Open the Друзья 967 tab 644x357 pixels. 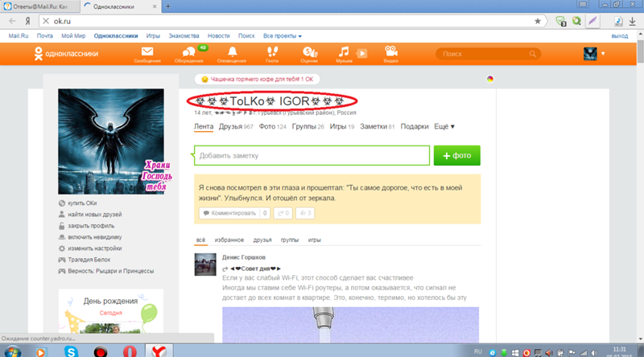click(x=236, y=126)
